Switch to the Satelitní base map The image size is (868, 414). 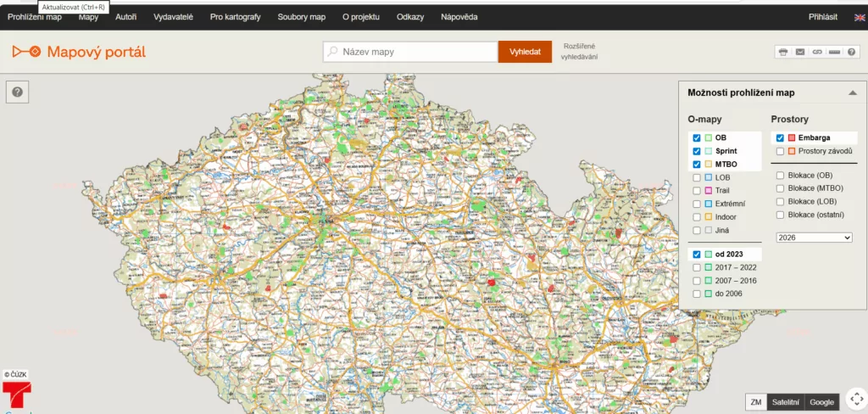(x=784, y=402)
